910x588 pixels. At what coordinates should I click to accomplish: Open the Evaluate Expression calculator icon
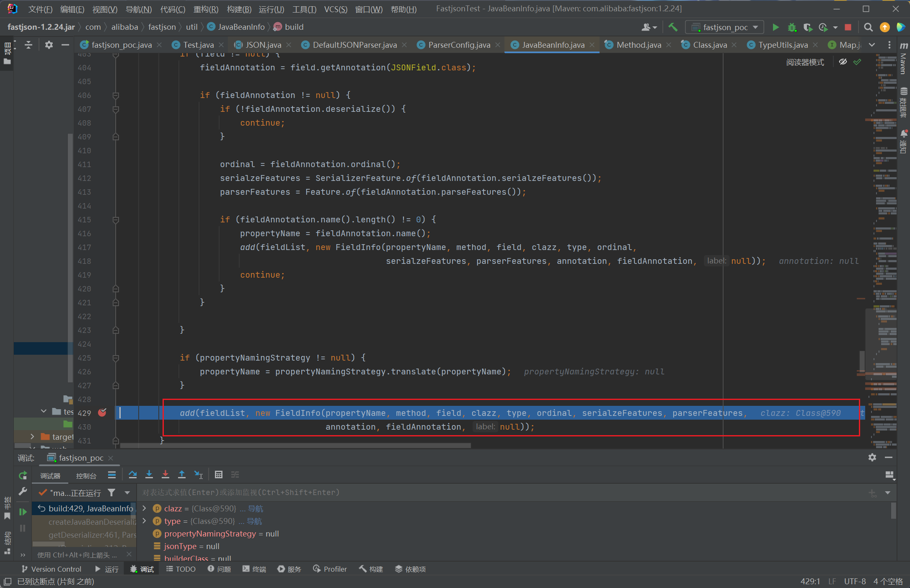coord(218,475)
